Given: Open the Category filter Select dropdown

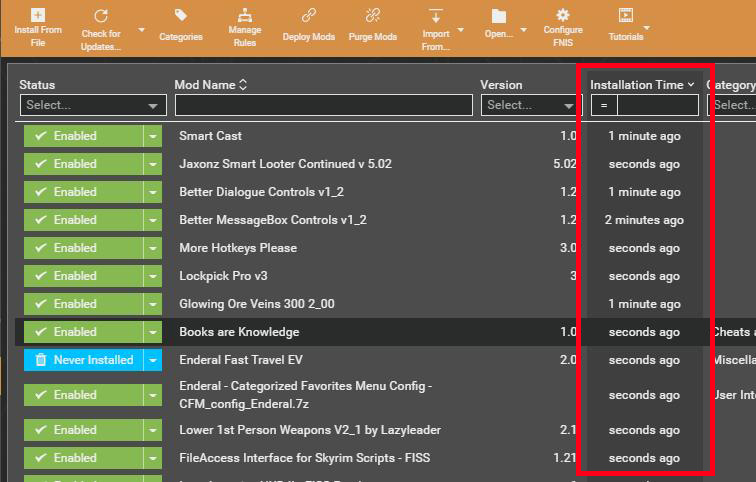Looking at the screenshot, I should click(731, 105).
